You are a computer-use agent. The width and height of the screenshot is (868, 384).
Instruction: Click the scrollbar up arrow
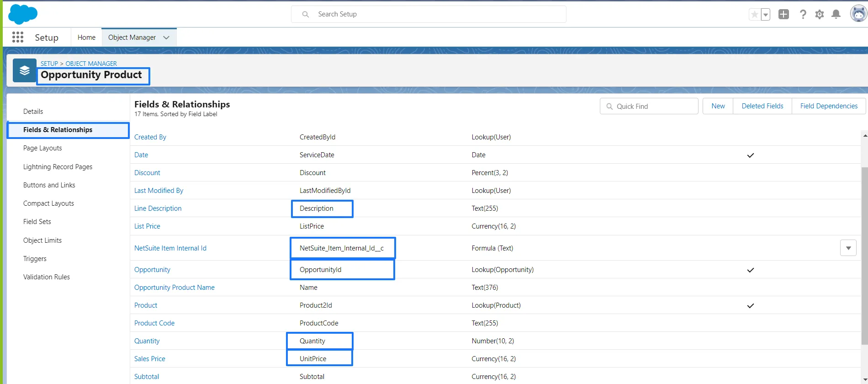(865, 136)
